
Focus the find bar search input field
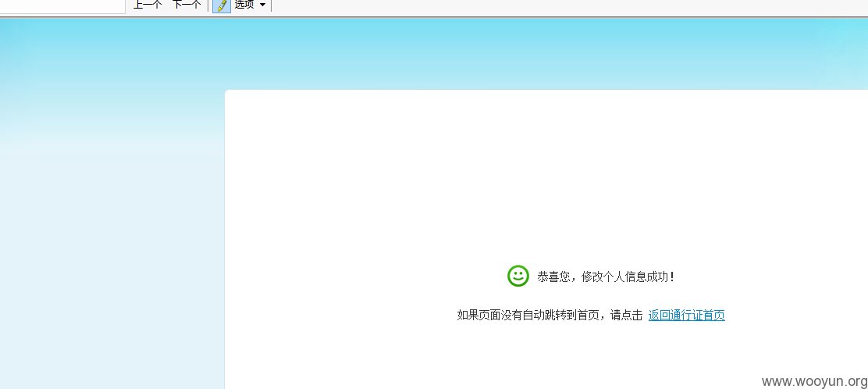(62, 5)
